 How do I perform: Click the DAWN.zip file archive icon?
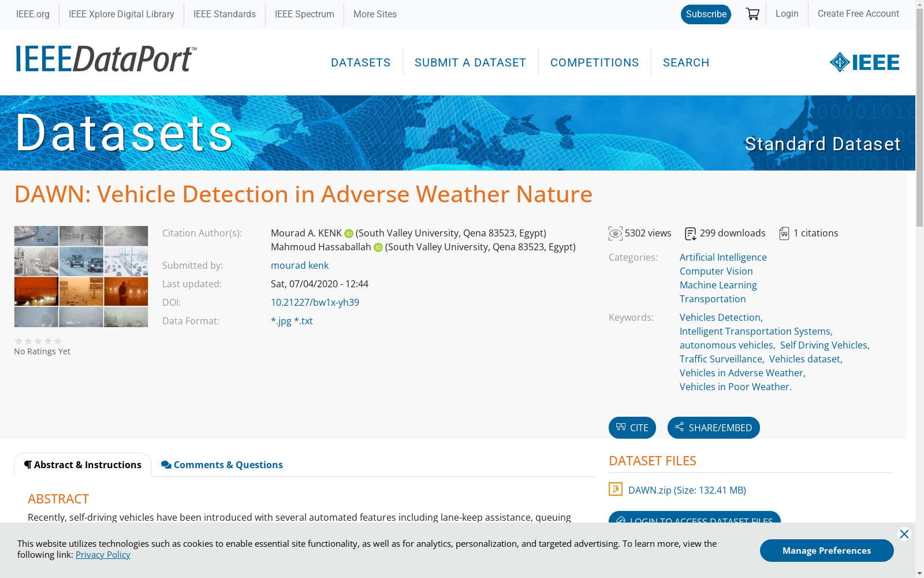(616, 489)
